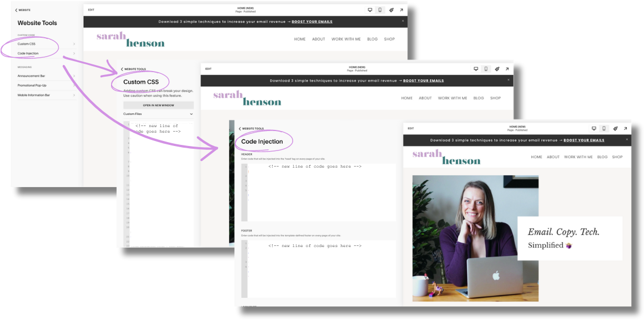The height and width of the screenshot is (322, 644).
Task: Open HOME nav item in Code Injection window
Action: 536,157
